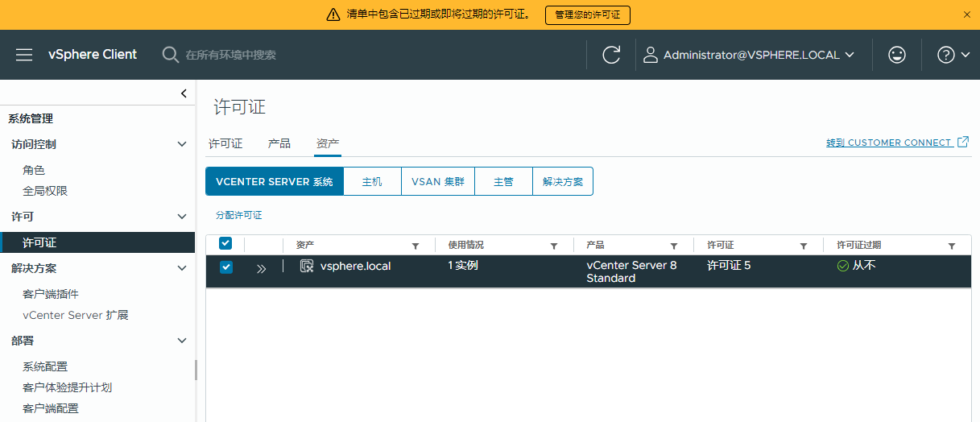Viewport: 980px width, 422px height.
Task: Click the sidebar vertical scrollbar
Action: click(196, 370)
